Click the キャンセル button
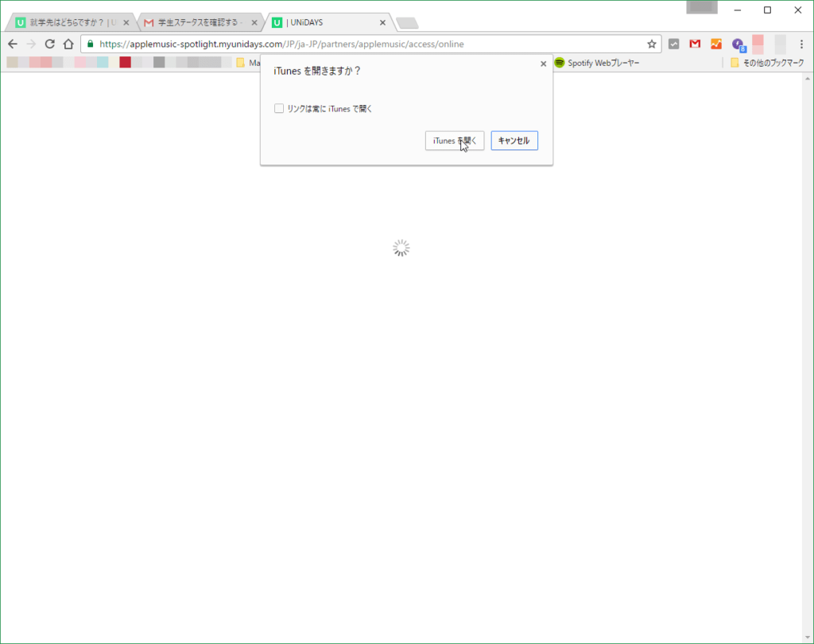The width and height of the screenshot is (814, 644). [x=514, y=141]
